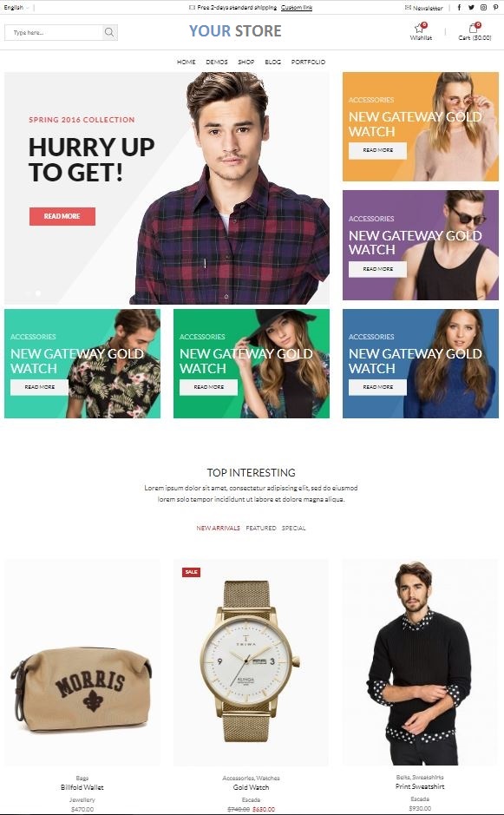Visit the Twitter social icon
This screenshot has height=815, width=504.
click(x=471, y=7)
